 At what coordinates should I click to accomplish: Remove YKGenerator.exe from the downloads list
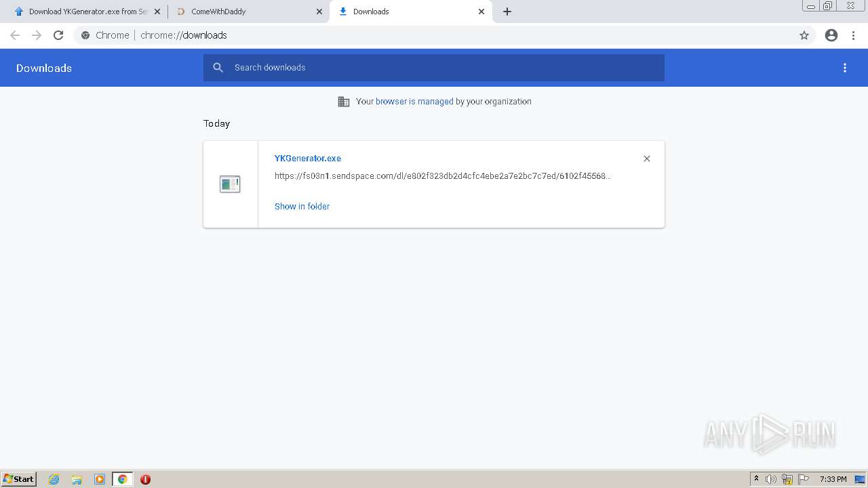[x=647, y=159]
